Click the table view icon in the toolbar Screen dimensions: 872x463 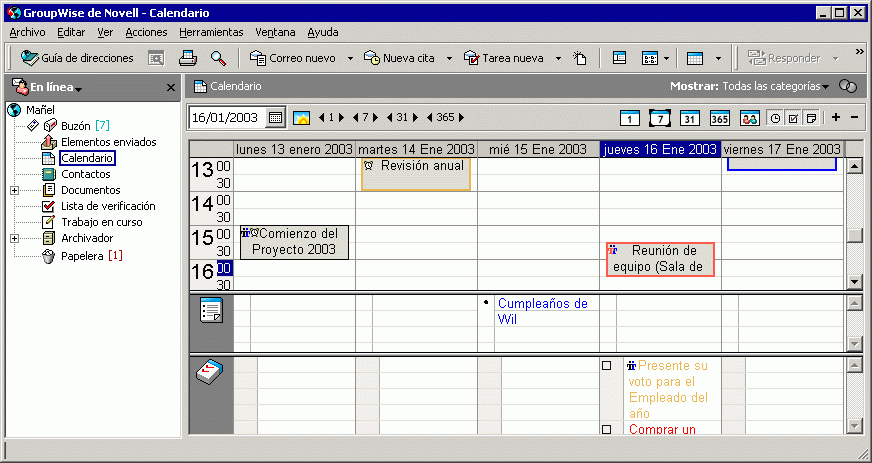tap(695, 58)
